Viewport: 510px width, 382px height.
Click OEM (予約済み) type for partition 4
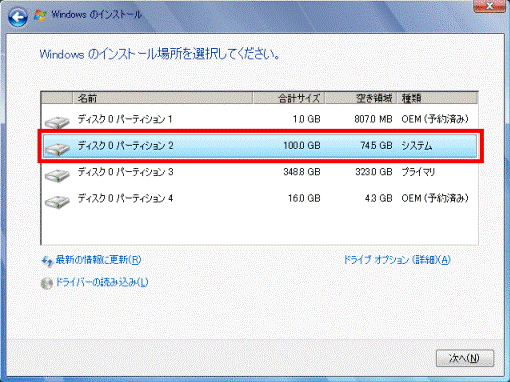click(x=435, y=198)
